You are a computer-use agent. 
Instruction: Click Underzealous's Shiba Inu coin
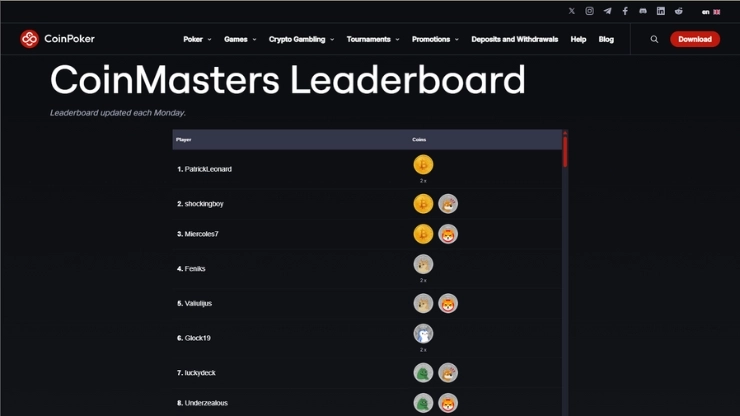pyautogui.click(x=448, y=403)
